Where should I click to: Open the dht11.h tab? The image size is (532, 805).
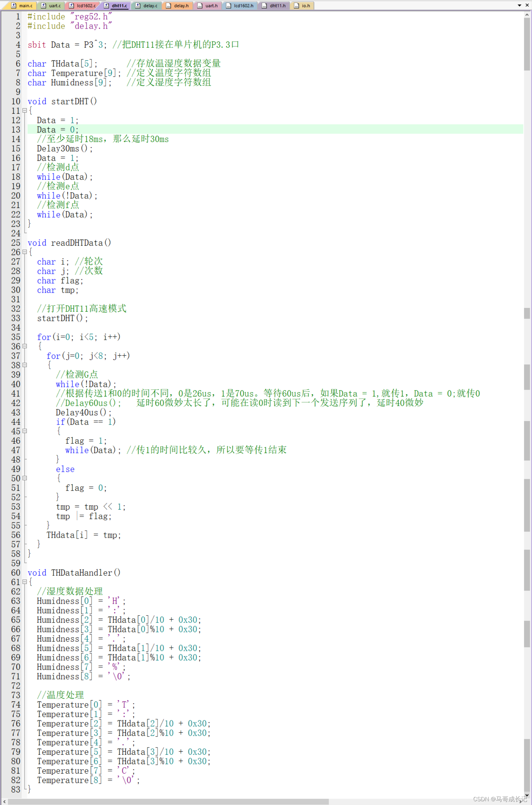coord(274,5)
